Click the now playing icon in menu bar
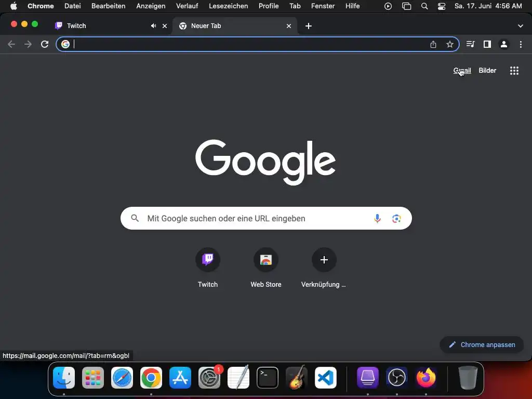 click(x=388, y=6)
